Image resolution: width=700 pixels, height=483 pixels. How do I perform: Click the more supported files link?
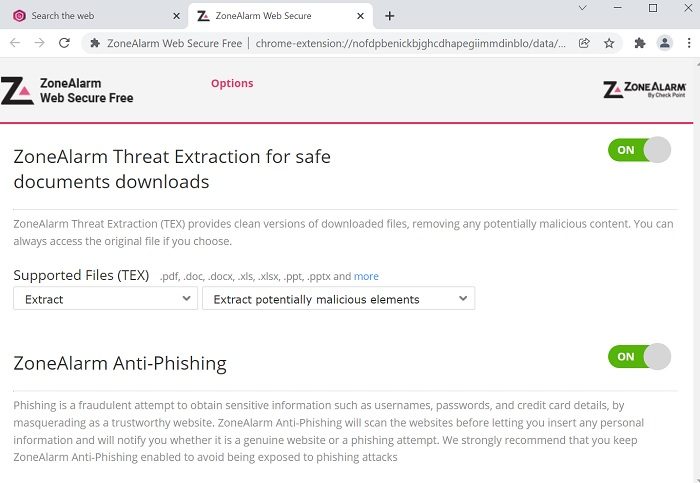(366, 276)
